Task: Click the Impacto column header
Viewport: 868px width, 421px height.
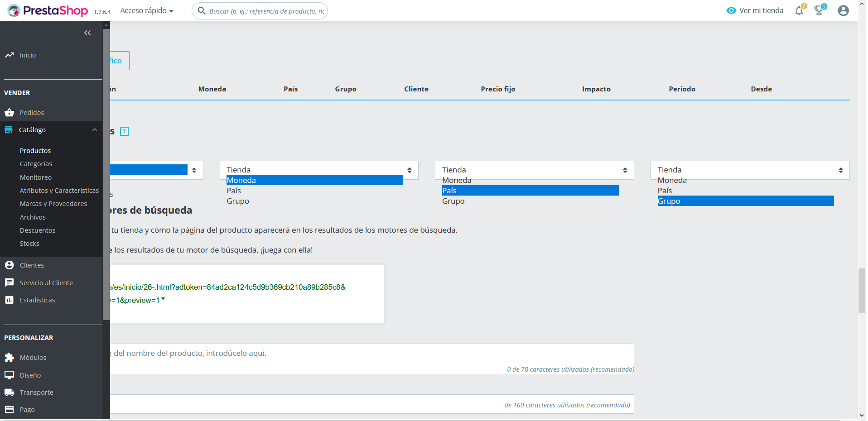Action: (596, 89)
